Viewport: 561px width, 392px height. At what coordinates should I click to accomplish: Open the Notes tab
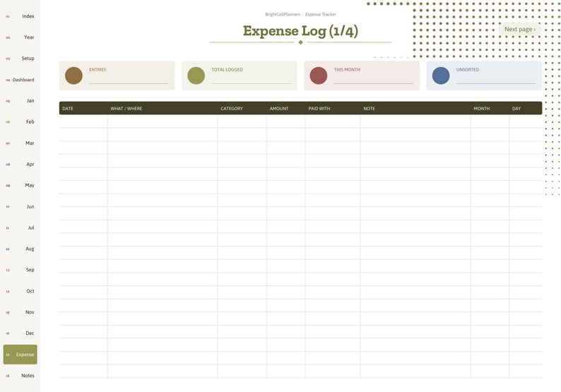point(20,376)
